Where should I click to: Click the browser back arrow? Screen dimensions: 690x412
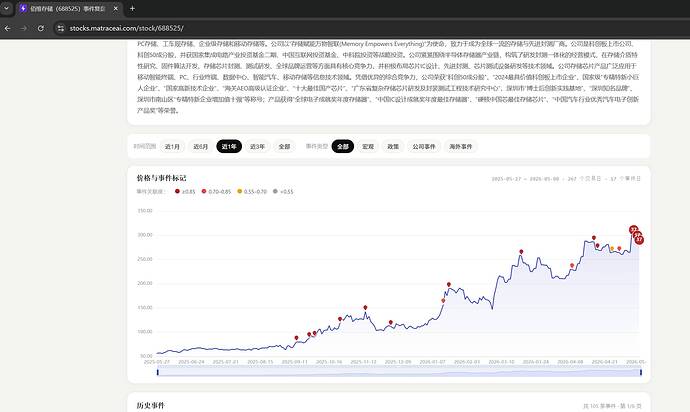click(7, 28)
